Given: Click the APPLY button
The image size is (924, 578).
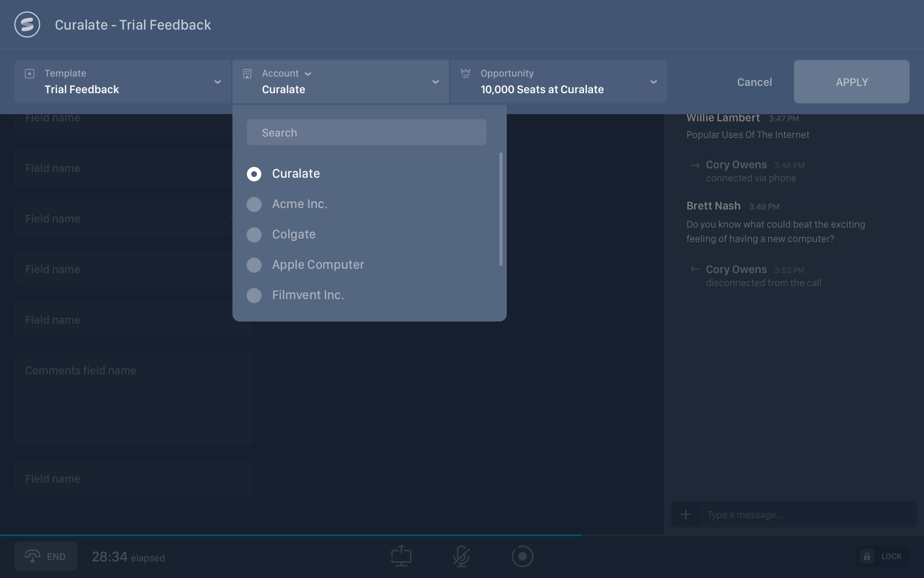Looking at the screenshot, I should (x=852, y=81).
